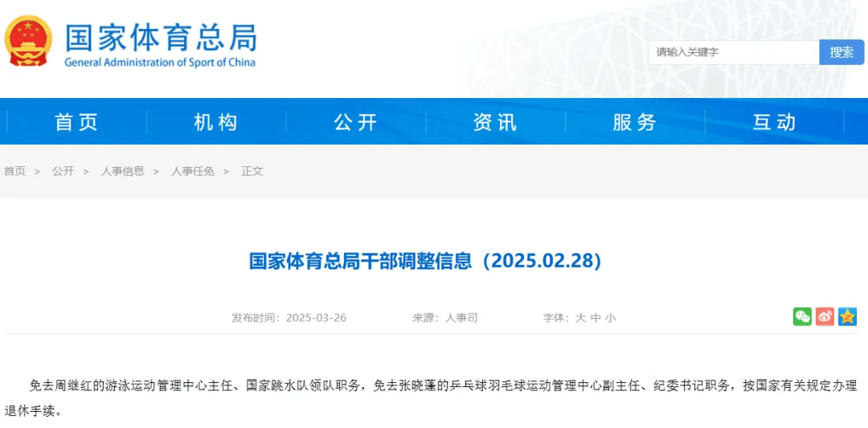
Task: Open the 资讯 navigation menu
Action: (x=495, y=121)
